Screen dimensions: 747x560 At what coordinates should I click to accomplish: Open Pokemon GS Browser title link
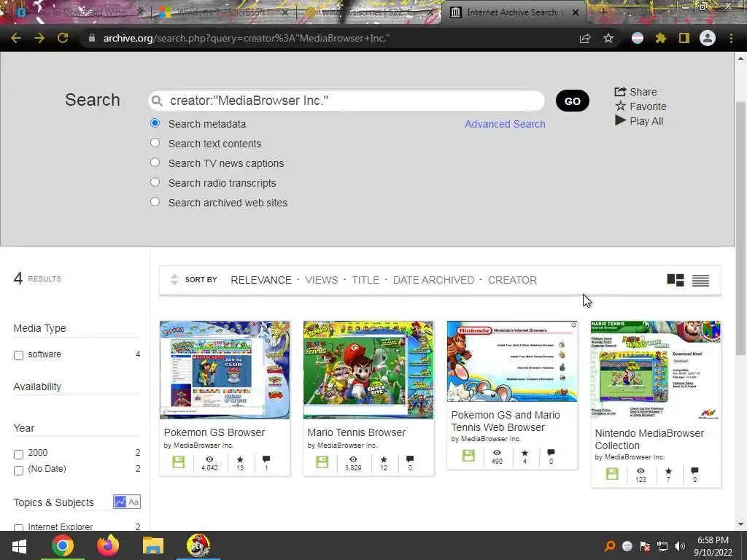tap(214, 432)
